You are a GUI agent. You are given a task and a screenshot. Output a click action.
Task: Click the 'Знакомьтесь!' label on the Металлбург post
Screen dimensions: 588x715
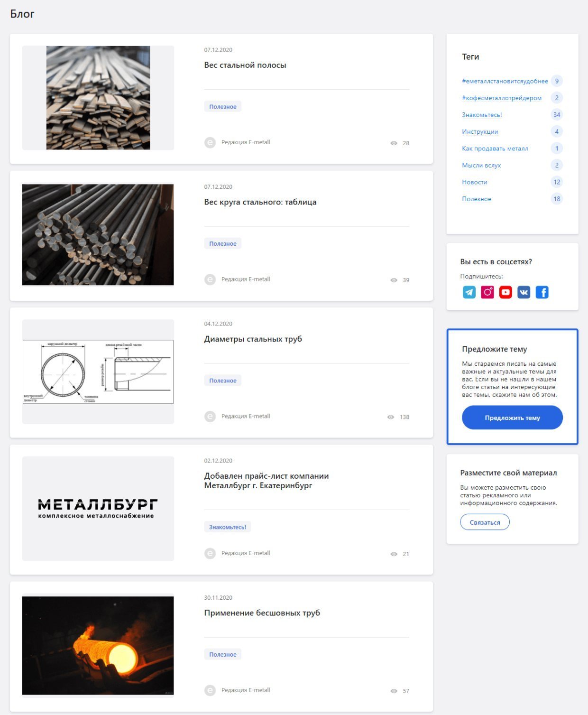pyautogui.click(x=228, y=527)
